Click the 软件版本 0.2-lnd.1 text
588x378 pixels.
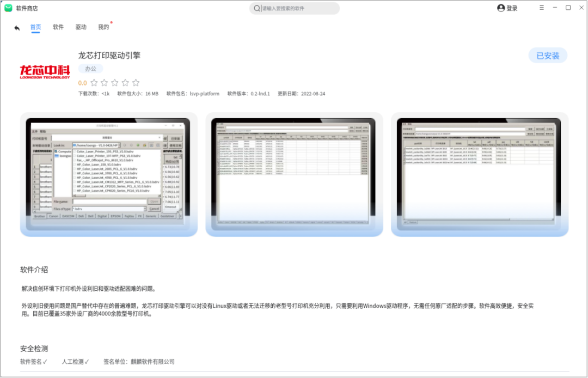click(x=249, y=94)
